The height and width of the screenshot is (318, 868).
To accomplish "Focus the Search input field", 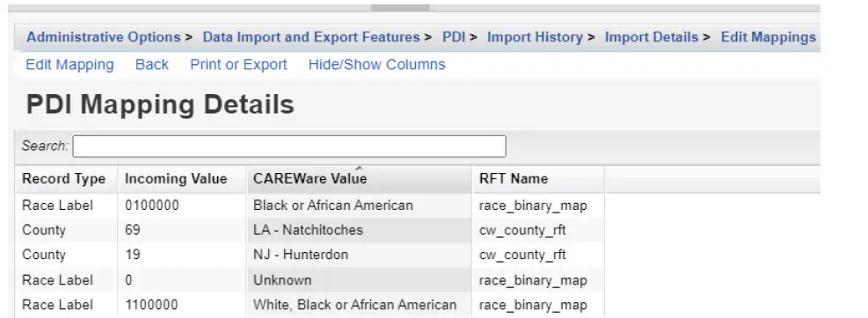I will 289,146.
